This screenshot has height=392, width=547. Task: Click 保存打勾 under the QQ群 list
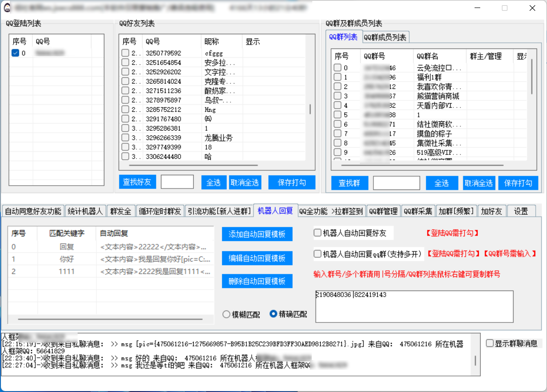517,183
